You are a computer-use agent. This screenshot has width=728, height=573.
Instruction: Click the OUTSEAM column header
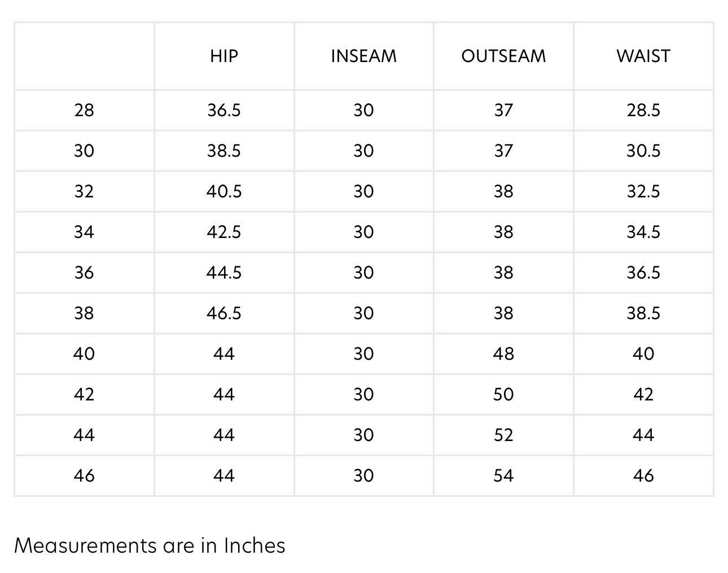pyautogui.click(x=503, y=56)
